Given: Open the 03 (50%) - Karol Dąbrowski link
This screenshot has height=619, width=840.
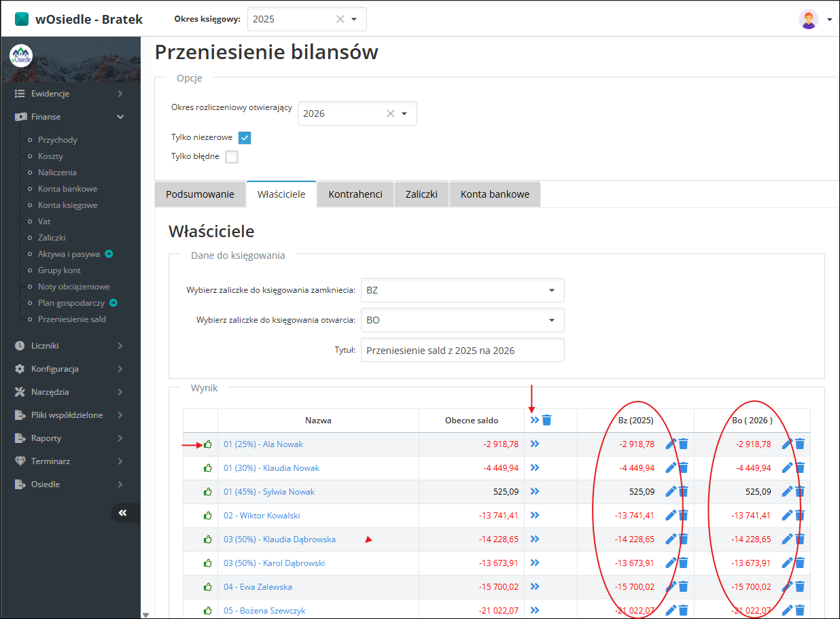Looking at the screenshot, I should tap(274, 563).
